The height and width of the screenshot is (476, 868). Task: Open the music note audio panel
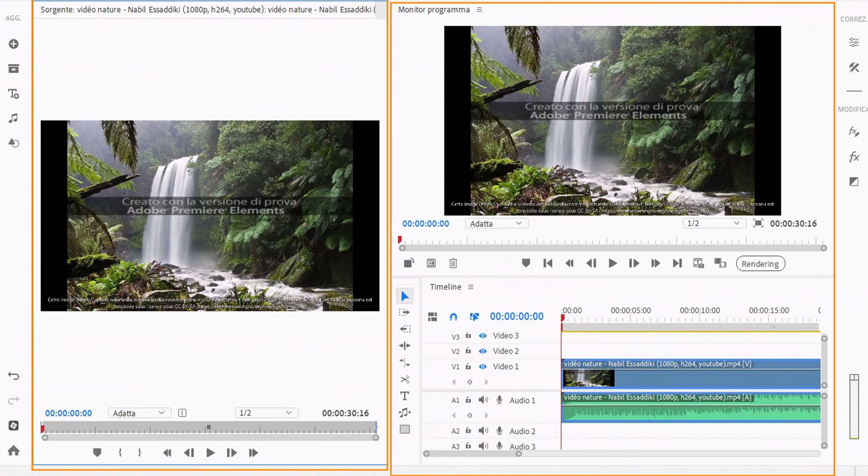pyautogui.click(x=14, y=119)
